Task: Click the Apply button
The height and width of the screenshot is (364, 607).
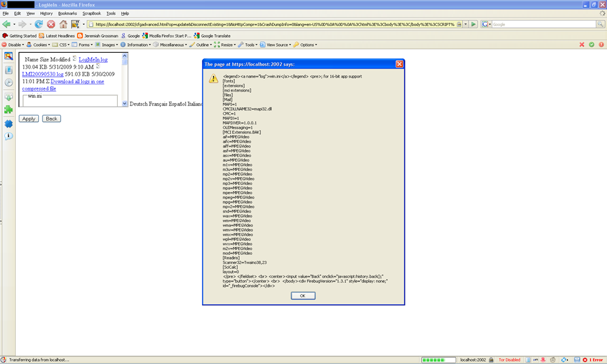Action: point(29,119)
